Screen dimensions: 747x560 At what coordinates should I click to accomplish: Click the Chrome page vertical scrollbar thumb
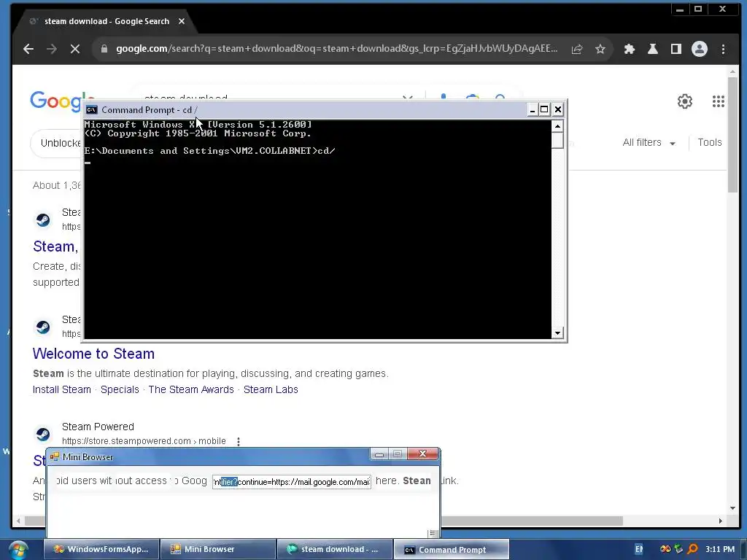tap(732, 134)
